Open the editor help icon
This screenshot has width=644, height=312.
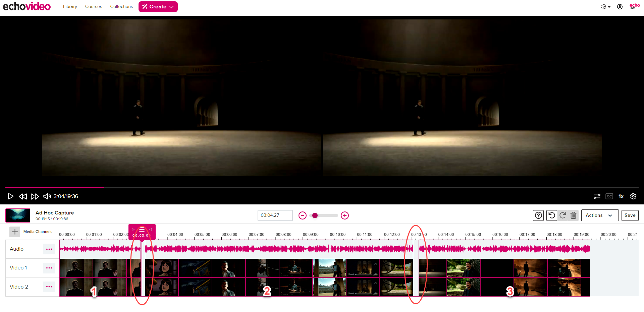coord(538,215)
